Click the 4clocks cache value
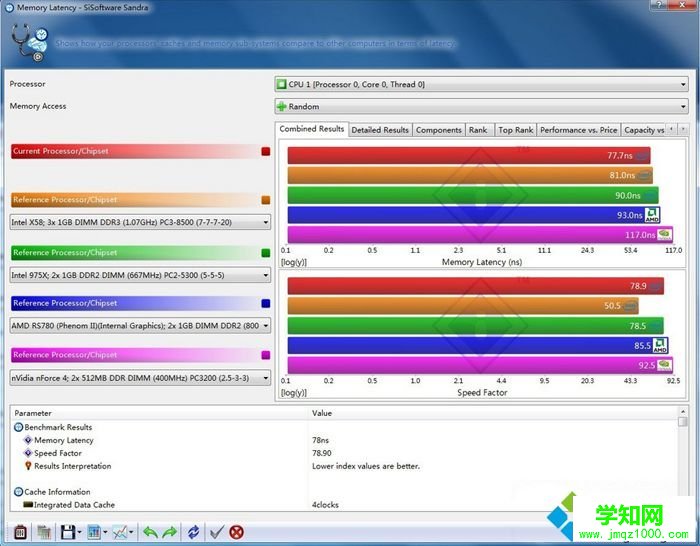700x546 pixels. 325,504
